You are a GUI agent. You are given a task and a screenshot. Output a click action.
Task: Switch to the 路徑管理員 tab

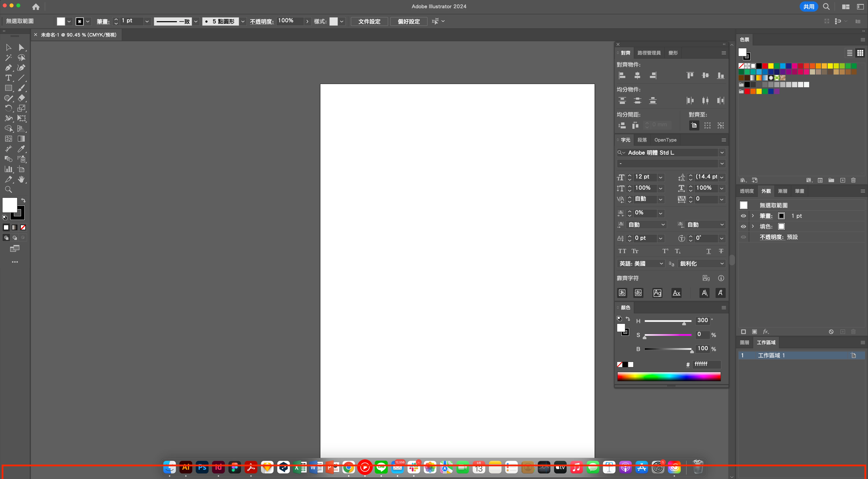click(x=649, y=53)
